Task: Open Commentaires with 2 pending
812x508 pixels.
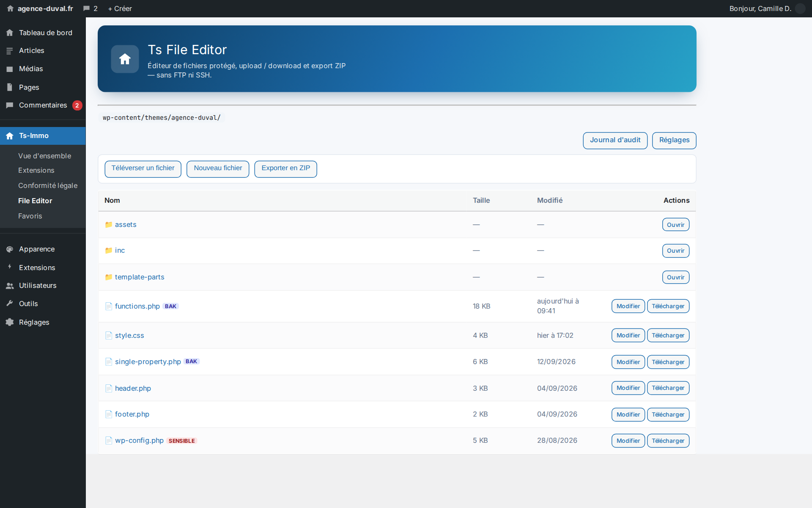Action: pos(43,105)
